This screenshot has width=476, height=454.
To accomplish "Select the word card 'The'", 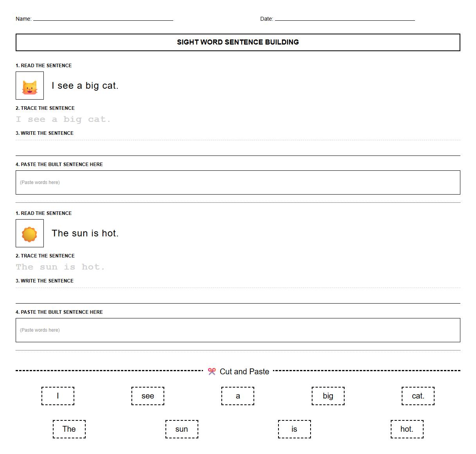I will pyautogui.click(x=69, y=429).
